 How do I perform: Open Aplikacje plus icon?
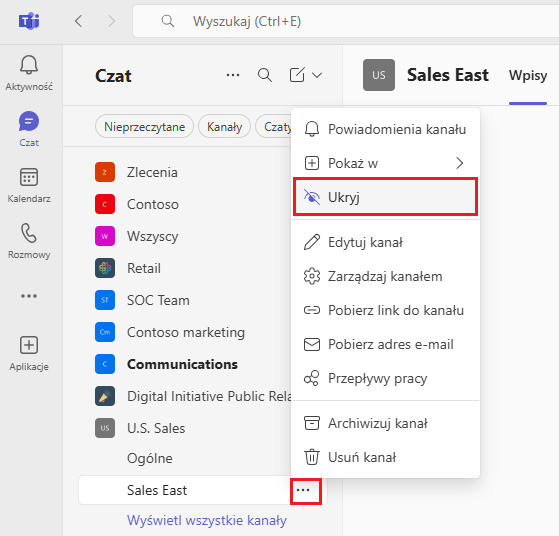[29, 345]
